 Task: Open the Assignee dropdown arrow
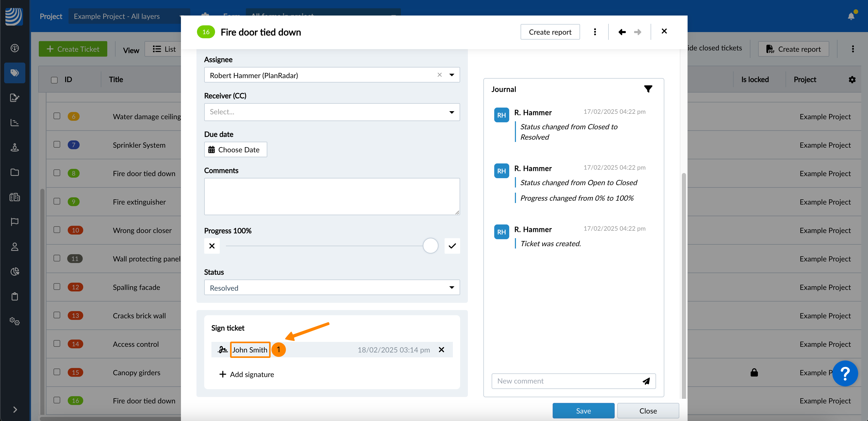click(x=452, y=75)
